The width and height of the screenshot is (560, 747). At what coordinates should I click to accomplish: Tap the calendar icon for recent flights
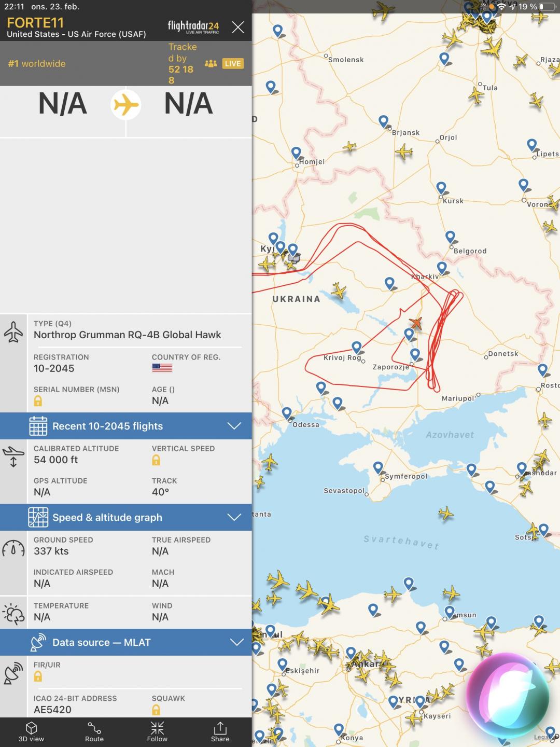pyautogui.click(x=38, y=426)
